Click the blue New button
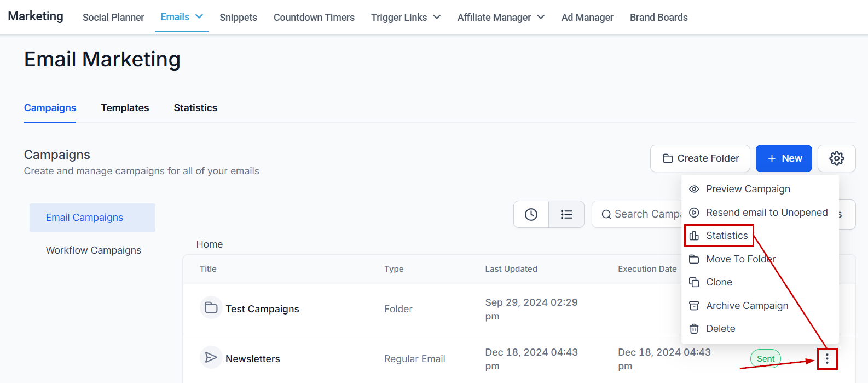The width and height of the screenshot is (868, 383). point(784,158)
